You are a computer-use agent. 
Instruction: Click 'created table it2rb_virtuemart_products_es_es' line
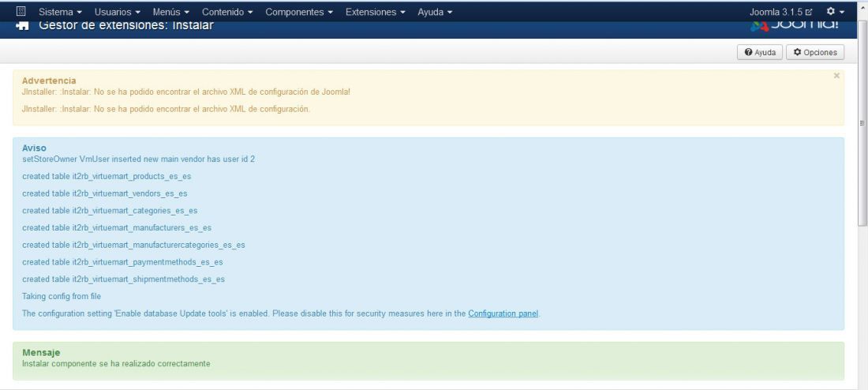[x=107, y=177]
